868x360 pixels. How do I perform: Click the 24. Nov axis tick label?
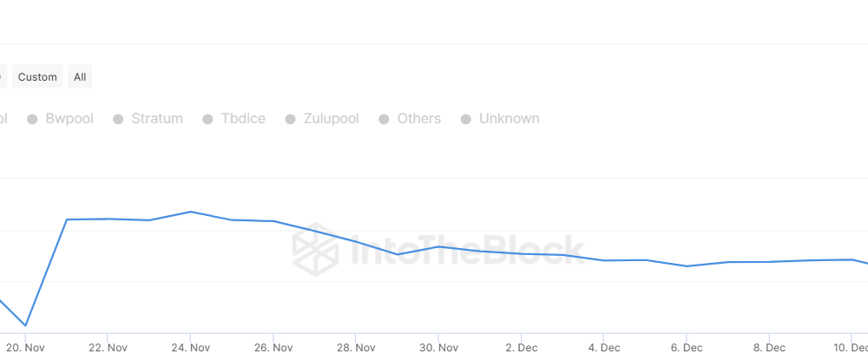[190, 348]
